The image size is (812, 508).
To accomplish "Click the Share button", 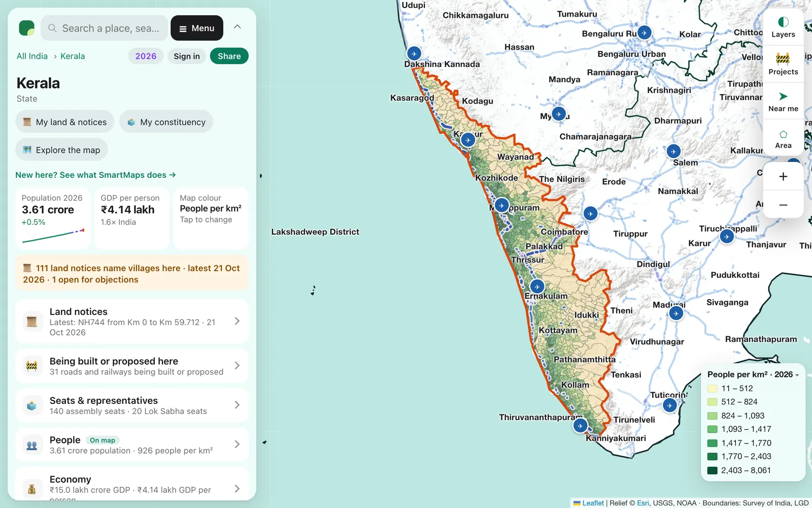I will tap(229, 56).
